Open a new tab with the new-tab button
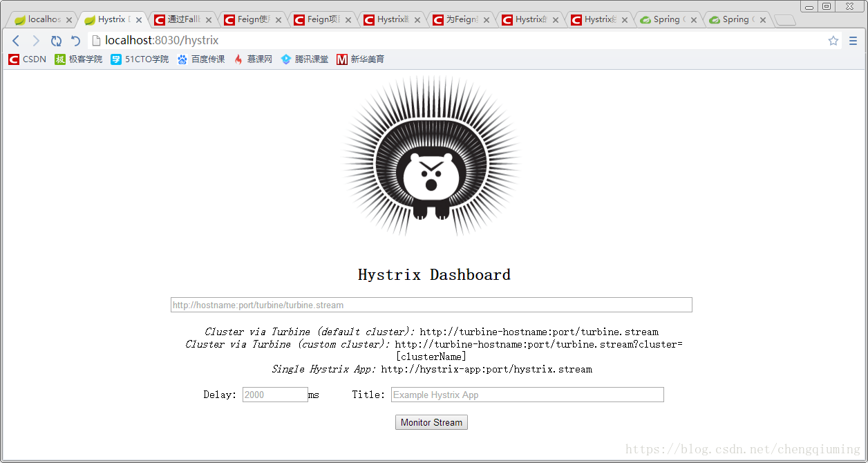 [785, 20]
